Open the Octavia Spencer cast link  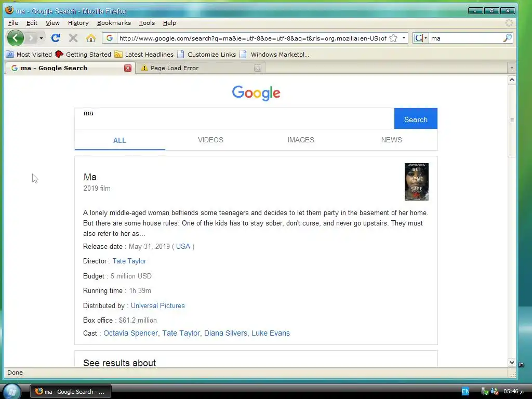tap(130, 333)
